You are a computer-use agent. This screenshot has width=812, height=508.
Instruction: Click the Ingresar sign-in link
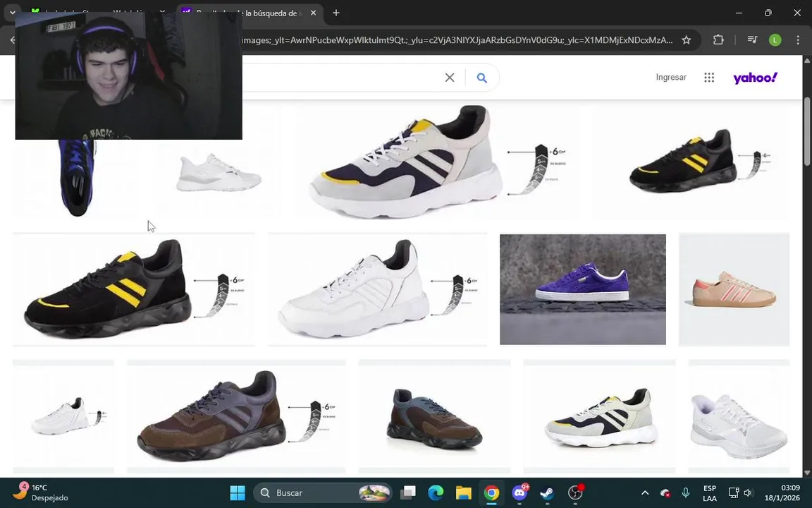tap(671, 77)
